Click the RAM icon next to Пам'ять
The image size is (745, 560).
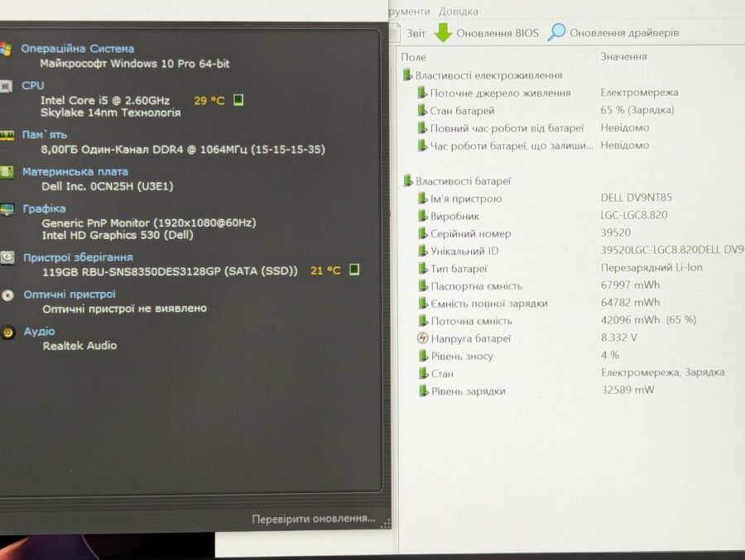click(7, 136)
